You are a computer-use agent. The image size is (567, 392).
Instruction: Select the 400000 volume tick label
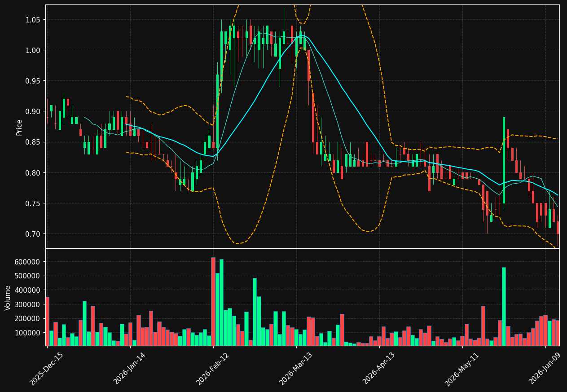coord(28,290)
